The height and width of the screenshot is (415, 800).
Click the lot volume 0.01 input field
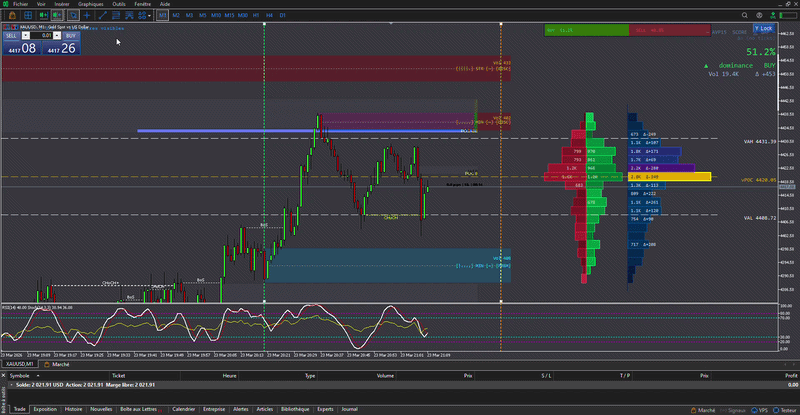41,35
